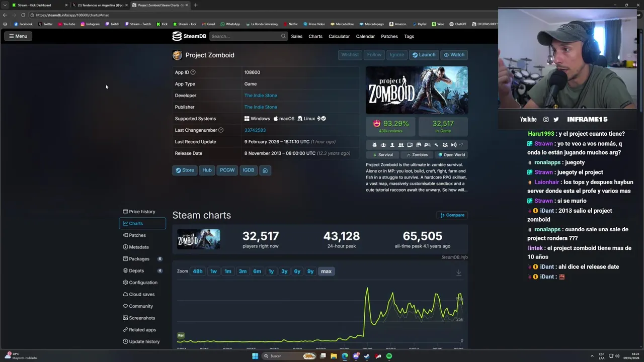This screenshot has width=644, height=362.
Task: Click the Compare button
Action: (452, 215)
